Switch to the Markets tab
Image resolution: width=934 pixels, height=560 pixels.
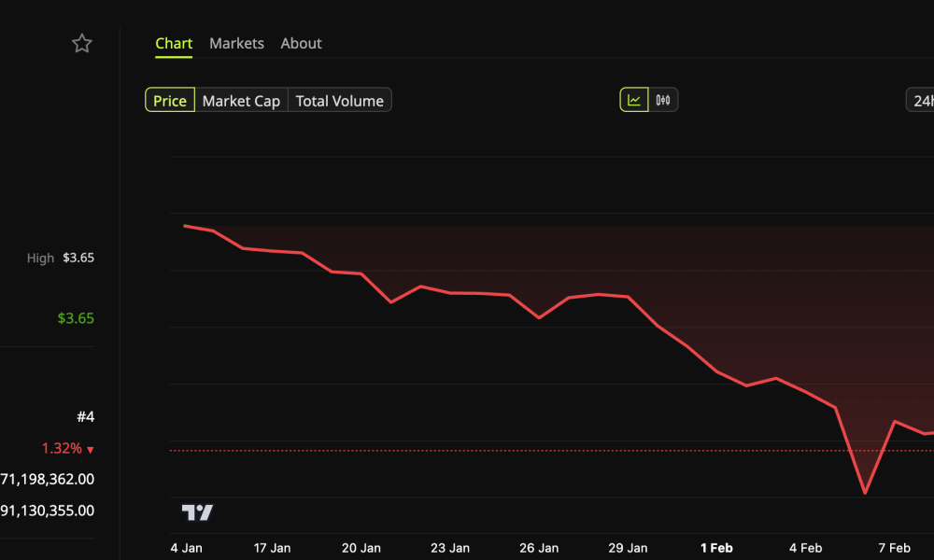pos(236,43)
